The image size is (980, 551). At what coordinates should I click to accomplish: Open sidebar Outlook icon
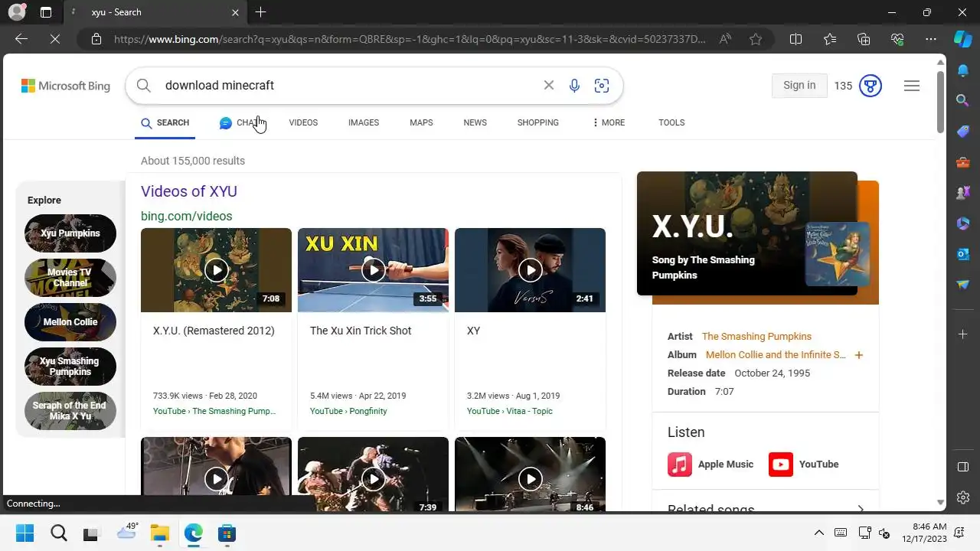(x=963, y=254)
